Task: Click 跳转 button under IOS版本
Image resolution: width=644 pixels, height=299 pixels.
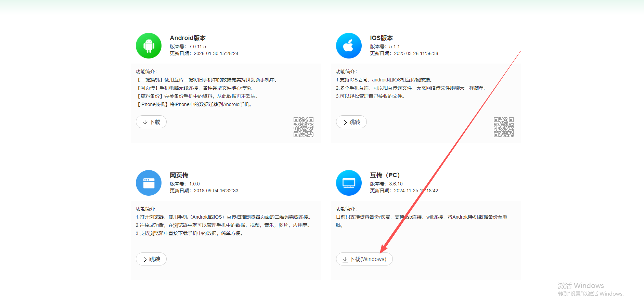Action: coord(351,122)
